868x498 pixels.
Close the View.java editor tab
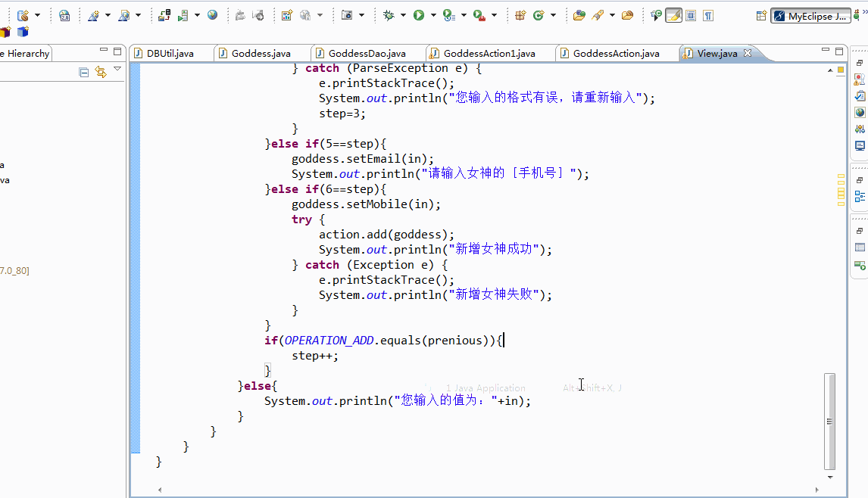pos(748,52)
